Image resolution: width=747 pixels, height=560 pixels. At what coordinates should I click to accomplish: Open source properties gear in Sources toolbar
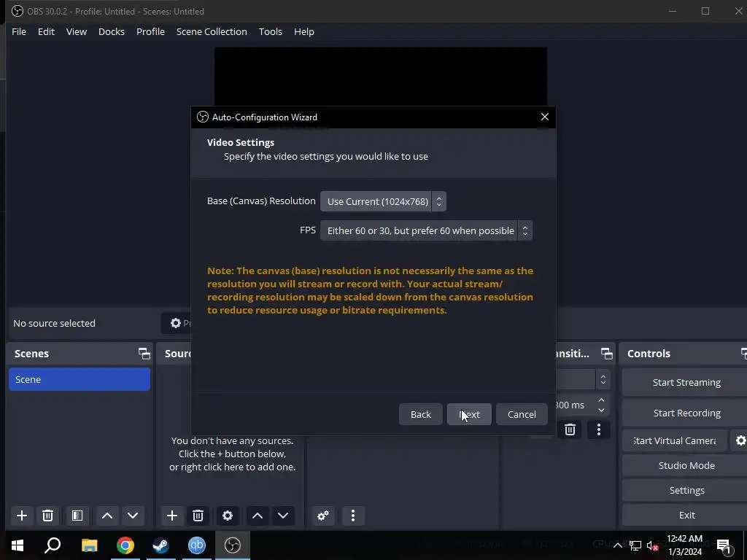(x=228, y=516)
